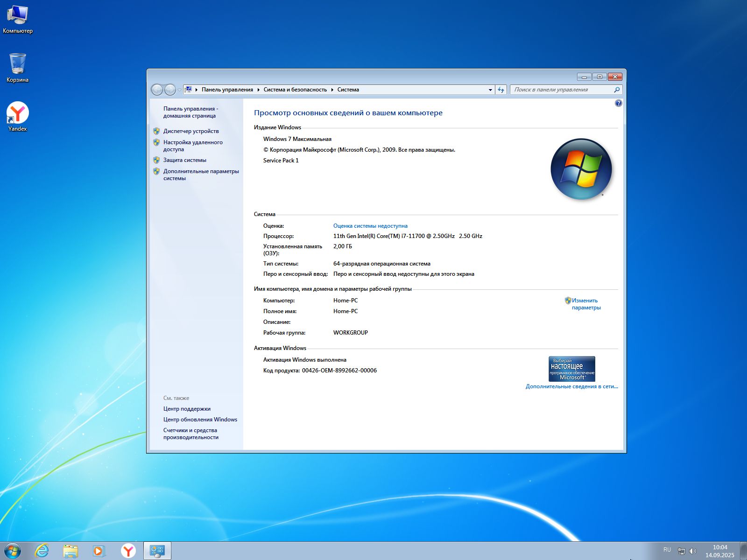Click shield icon next to Изменить параметры
Image resolution: width=747 pixels, height=560 pixels.
568,301
